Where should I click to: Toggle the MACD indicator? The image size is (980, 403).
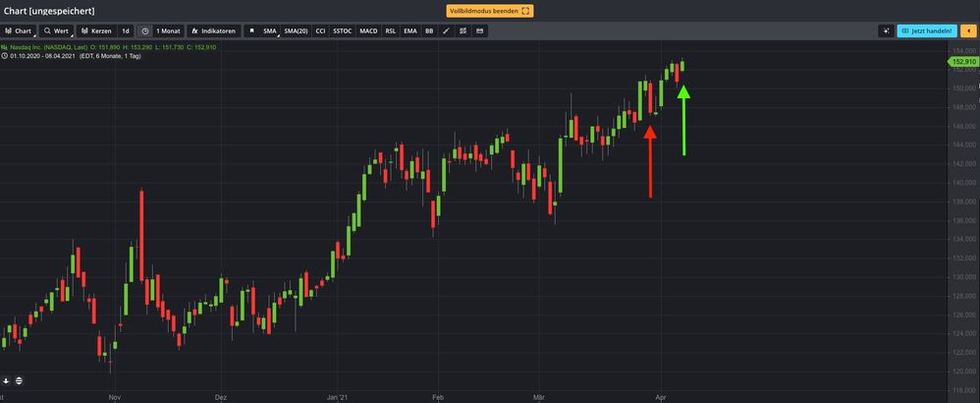[368, 31]
